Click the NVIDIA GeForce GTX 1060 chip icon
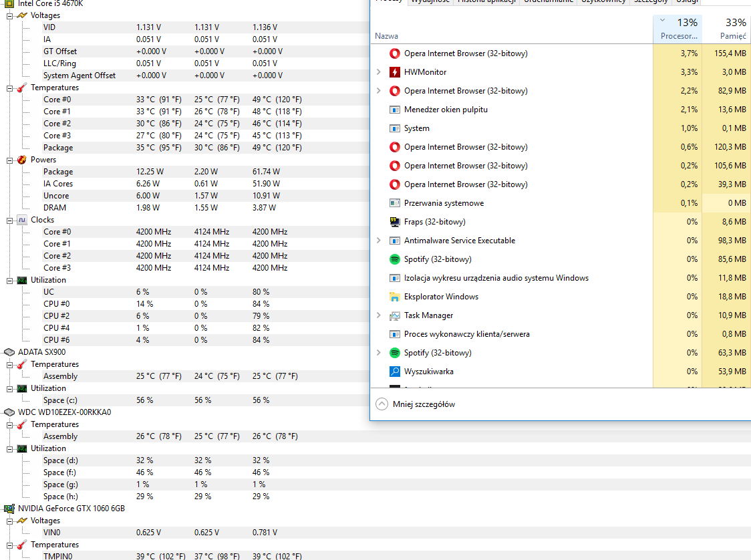The height and width of the screenshot is (560, 751). (9, 509)
